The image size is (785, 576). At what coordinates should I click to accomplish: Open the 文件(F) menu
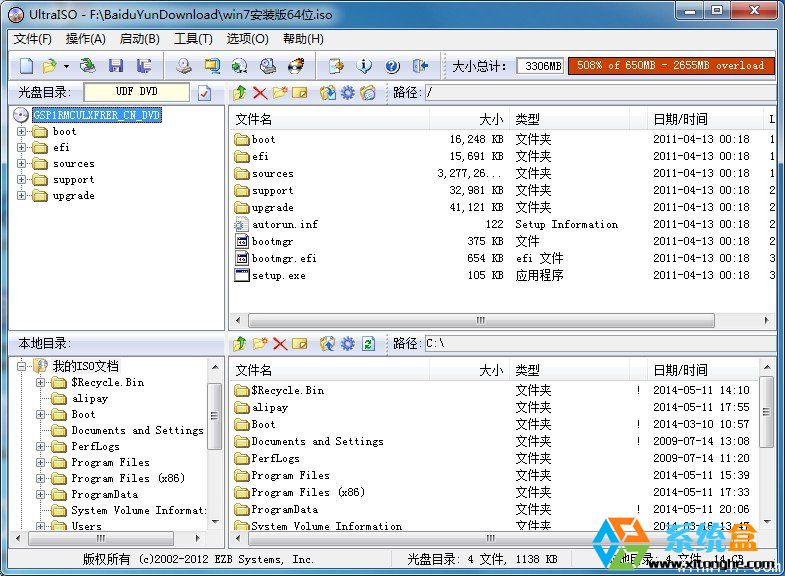(33, 39)
